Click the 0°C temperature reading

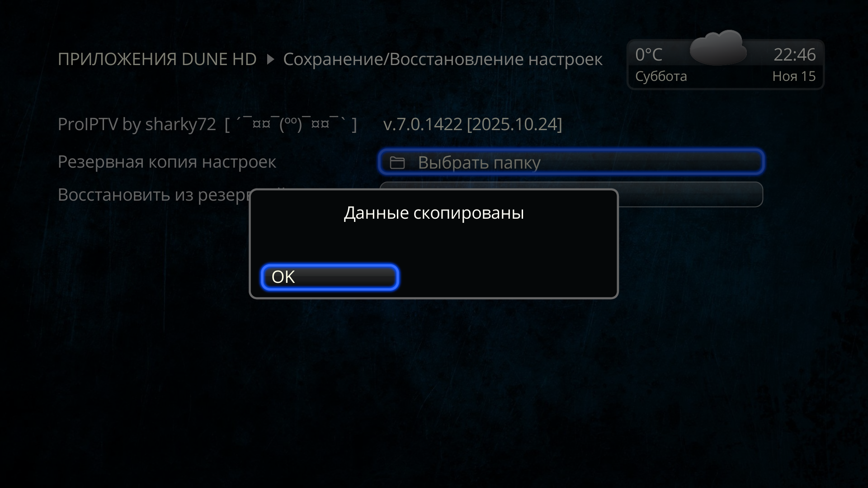point(649,55)
